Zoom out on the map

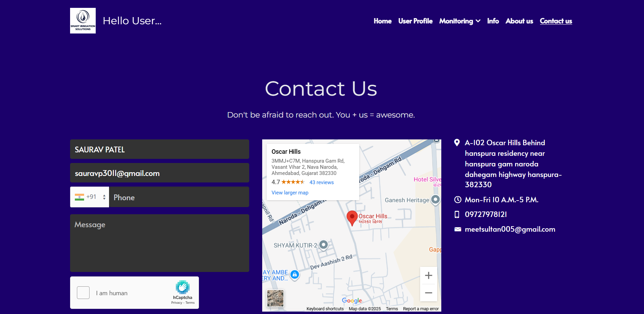pos(428,293)
